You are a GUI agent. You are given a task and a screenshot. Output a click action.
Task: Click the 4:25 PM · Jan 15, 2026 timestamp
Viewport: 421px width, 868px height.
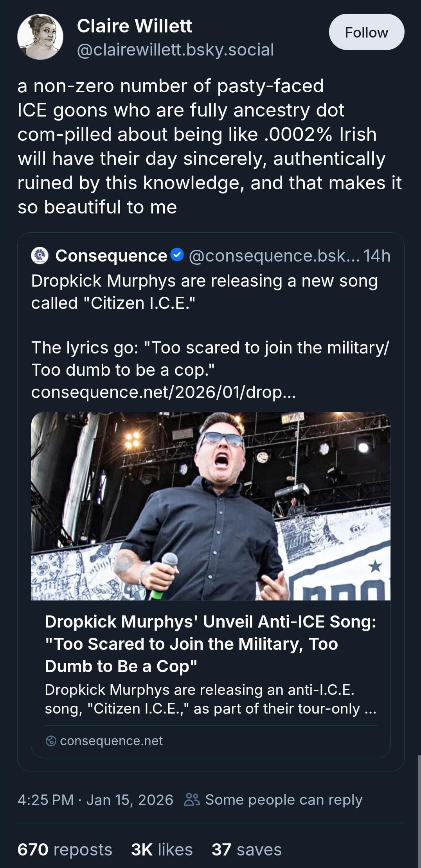coord(95,800)
